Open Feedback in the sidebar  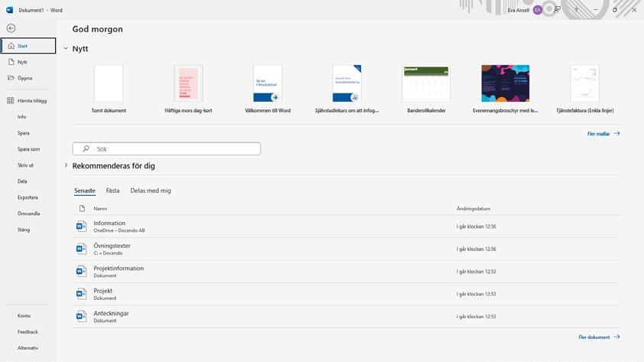pos(28,331)
